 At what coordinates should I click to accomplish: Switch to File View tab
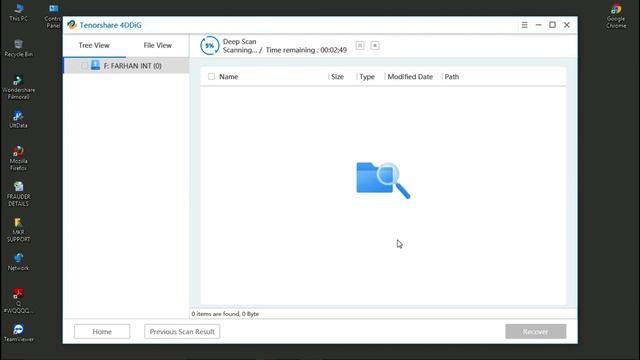point(158,45)
